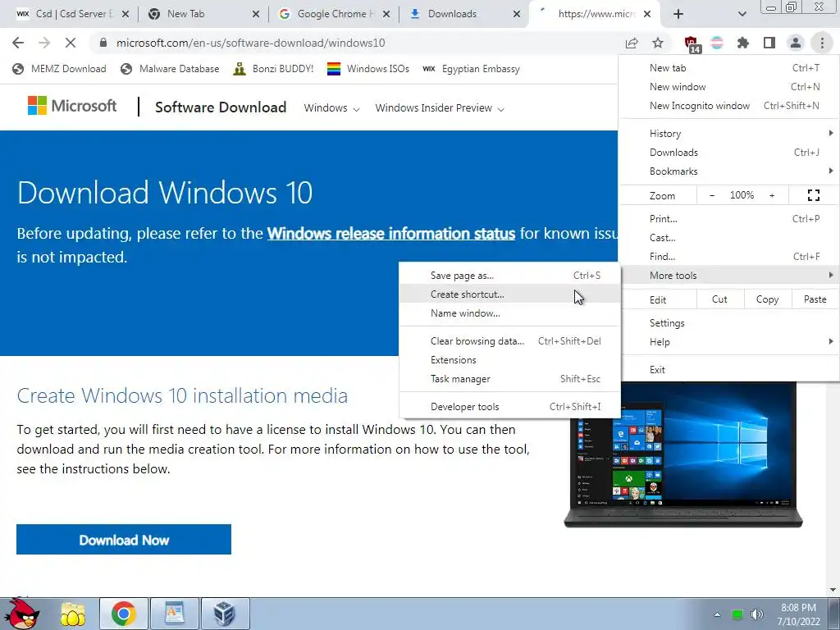This screenshot has width=840, height=630.
Task: Open the MEMZ Download bookmark
Action: (x=59, y=69)
